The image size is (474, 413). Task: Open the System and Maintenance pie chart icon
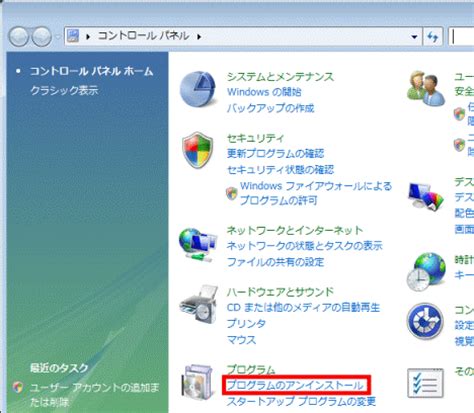tap(198, 89)
